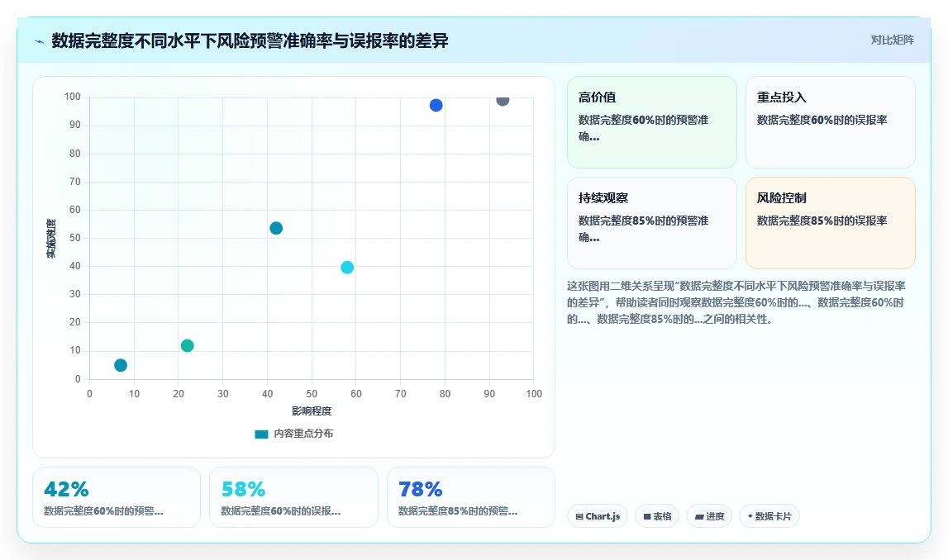Screen dimensions: 948x560
Task: Click the chart title heading text
Action: [x=250, y=40]
